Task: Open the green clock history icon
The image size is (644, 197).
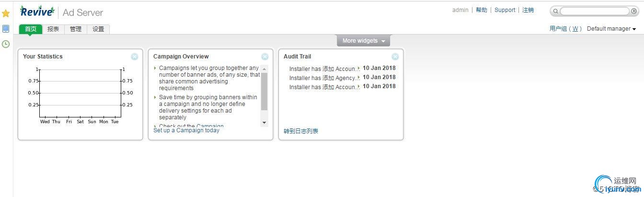Action: (x=6, y=44)
